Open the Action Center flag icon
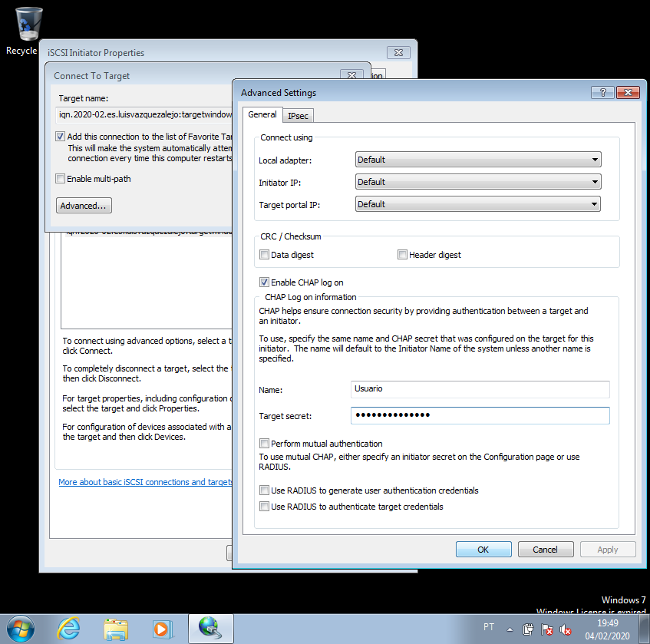 pos(547,629)
